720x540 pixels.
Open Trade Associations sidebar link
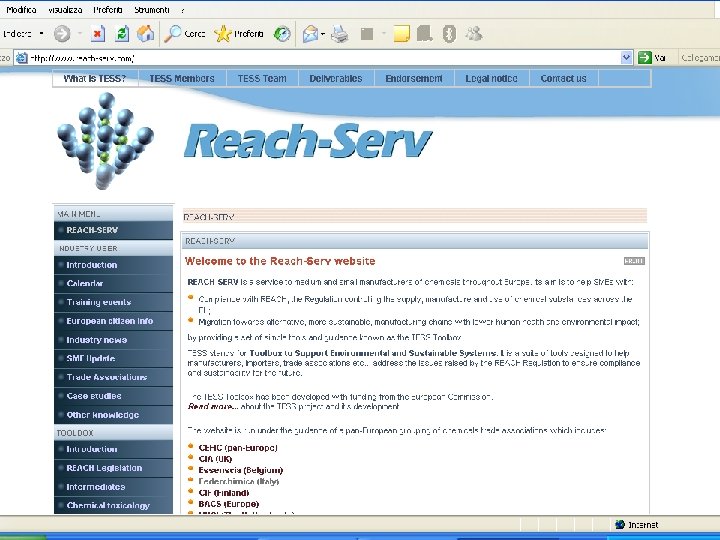click(113, 377)
